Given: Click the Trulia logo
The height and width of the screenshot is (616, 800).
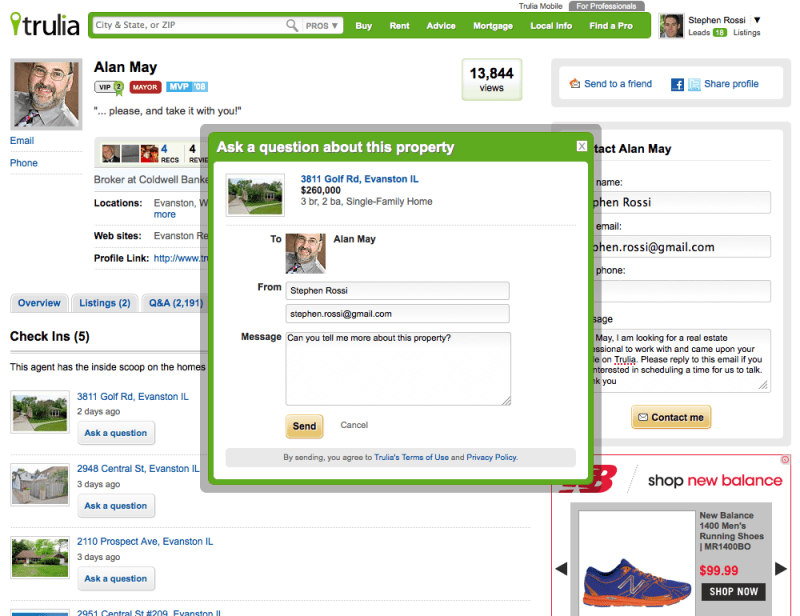Looking at the screenshot, I should 45,24.
